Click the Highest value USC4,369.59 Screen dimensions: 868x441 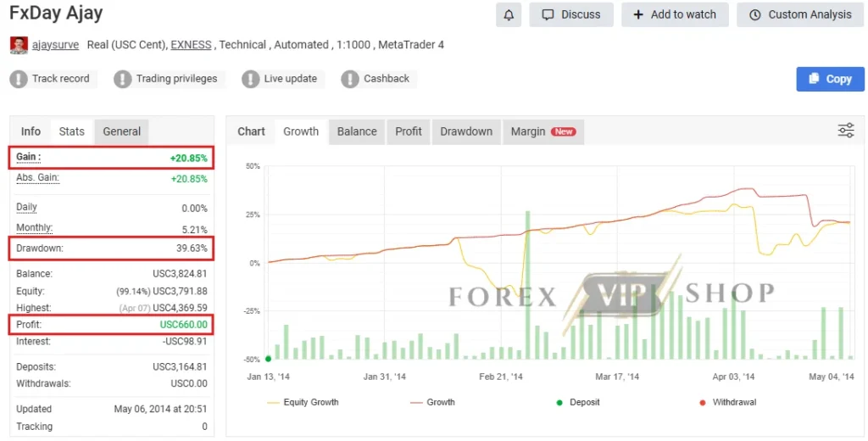coord(180,308)
